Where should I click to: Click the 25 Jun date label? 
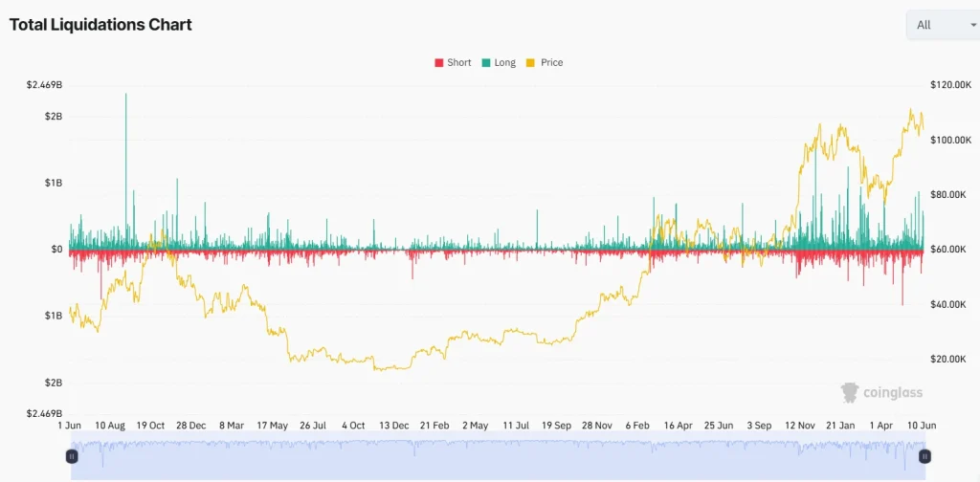click(719, 426)
